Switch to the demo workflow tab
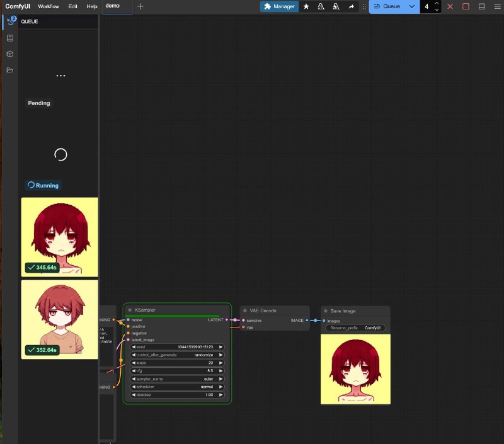This screenshot has height=444, width=504. click(x=113, y=6)
